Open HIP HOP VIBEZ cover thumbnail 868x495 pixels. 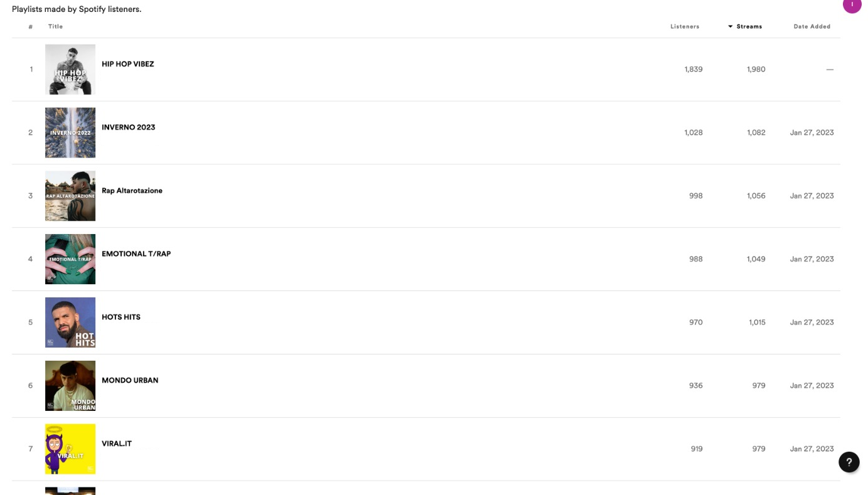click(x=70, y=70)
